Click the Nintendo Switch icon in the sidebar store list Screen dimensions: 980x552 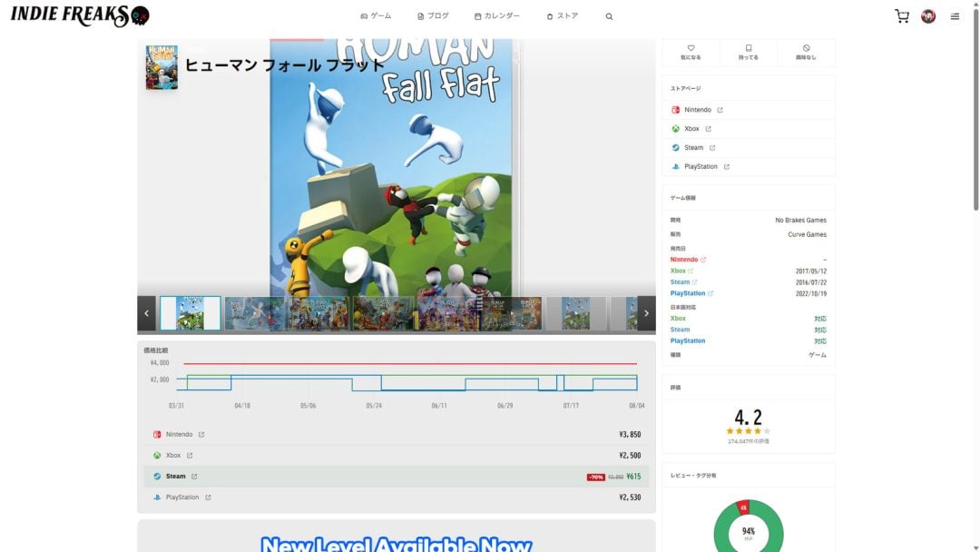(x=676, y=110)
